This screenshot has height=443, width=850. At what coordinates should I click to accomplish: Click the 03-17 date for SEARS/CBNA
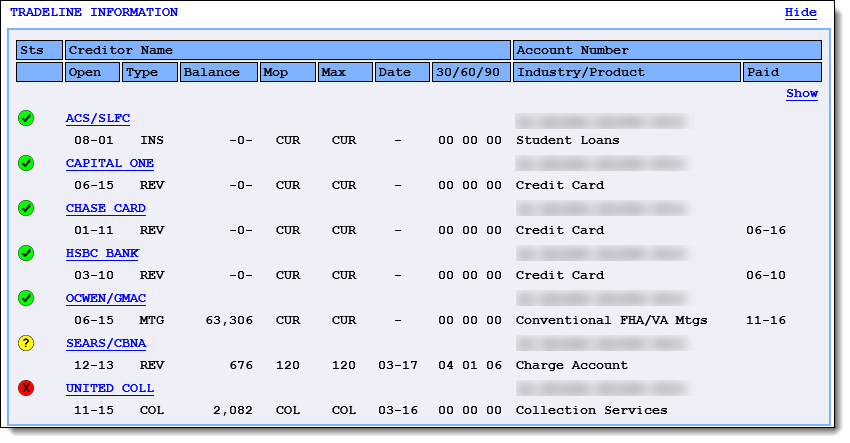398,365
